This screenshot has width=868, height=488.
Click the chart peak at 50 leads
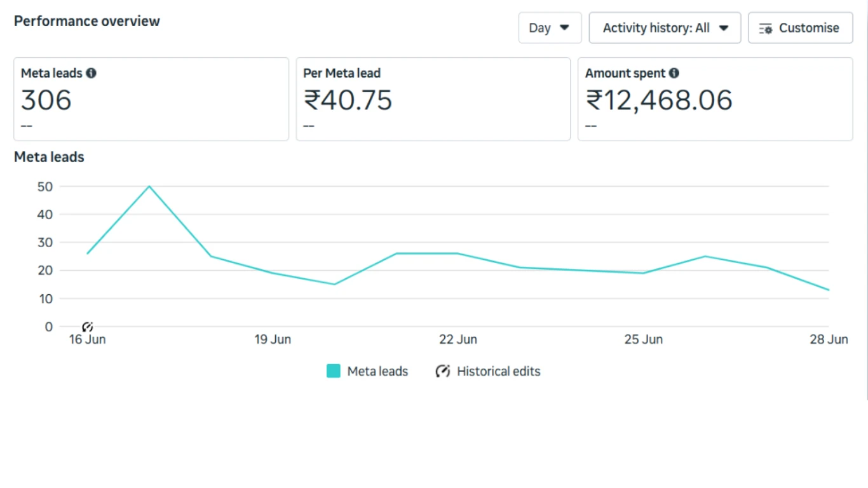click(149, 186)
